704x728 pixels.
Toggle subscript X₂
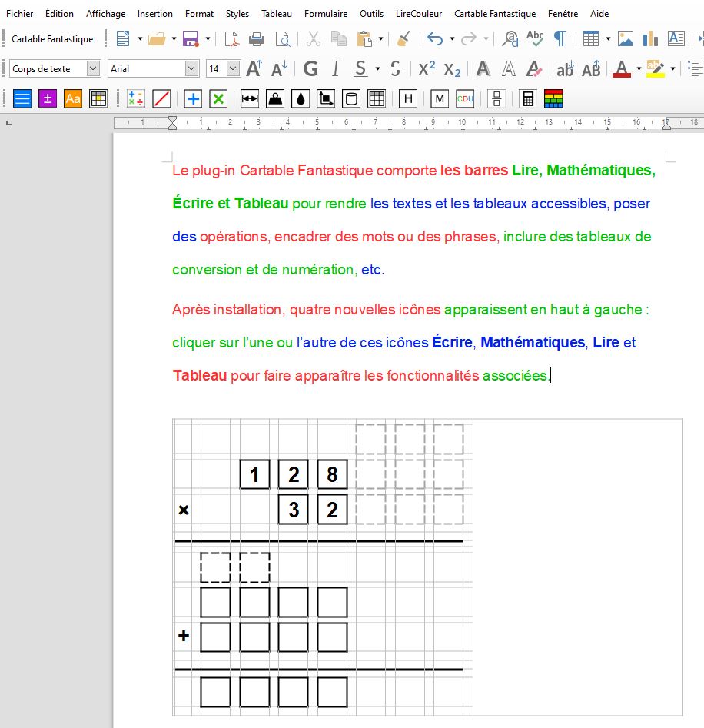click(x=452, y=68)
